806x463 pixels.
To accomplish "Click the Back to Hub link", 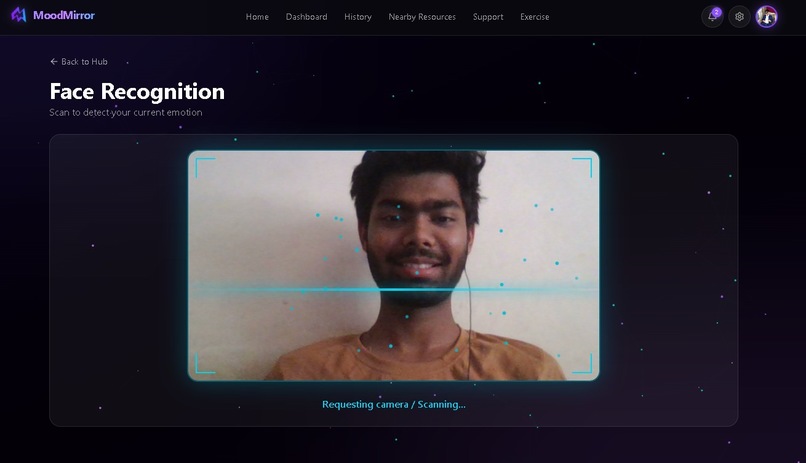I will point(79,62).
